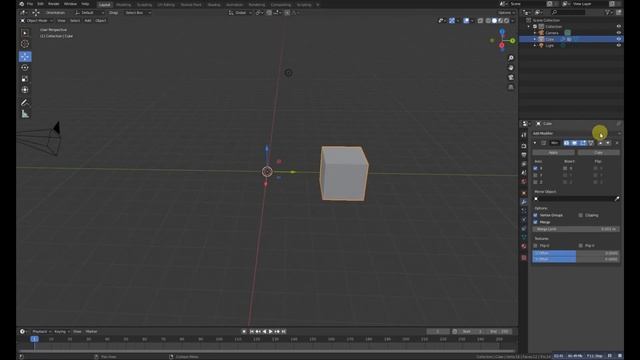This screenshot has width=640, height=360.
Task: Enable Flip U texture checkbox
Action: 535,246
